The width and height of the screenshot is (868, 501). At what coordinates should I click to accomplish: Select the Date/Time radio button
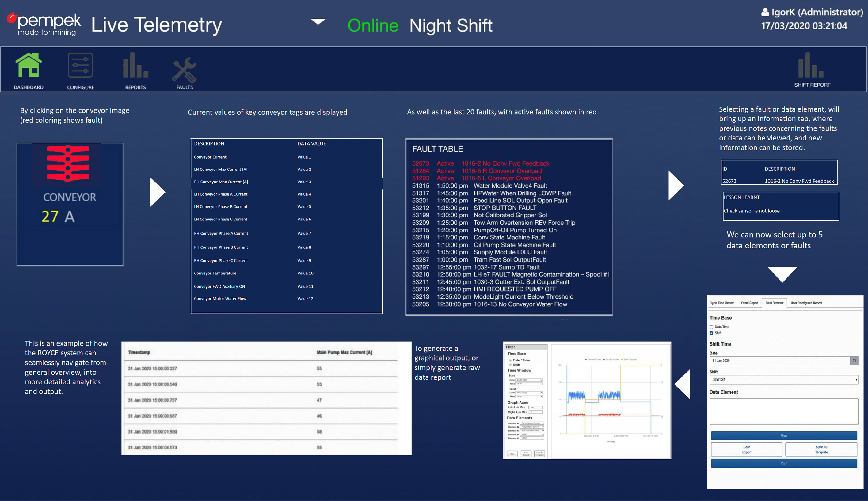click(711, 327)
